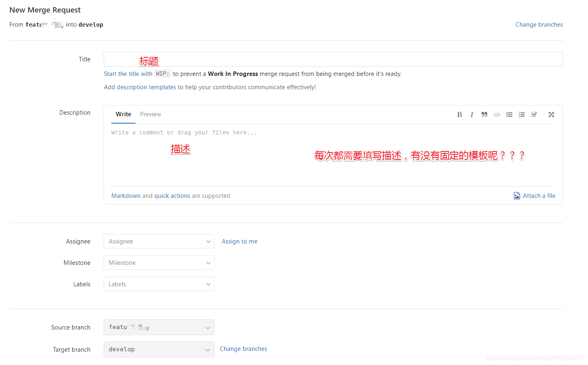
Task: Click the New Merge Request heading
Action: tap(45, 10)
